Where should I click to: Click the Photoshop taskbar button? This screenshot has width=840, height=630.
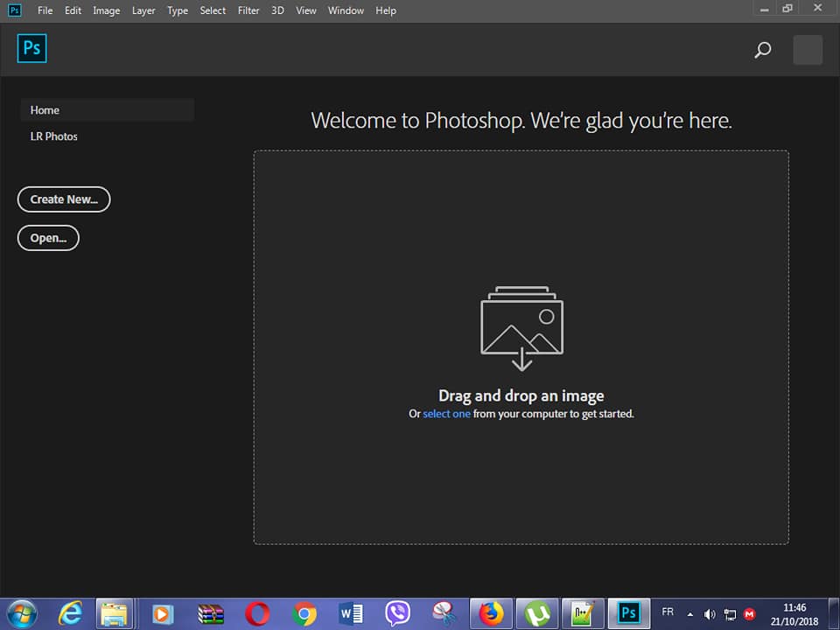[629, 614]
